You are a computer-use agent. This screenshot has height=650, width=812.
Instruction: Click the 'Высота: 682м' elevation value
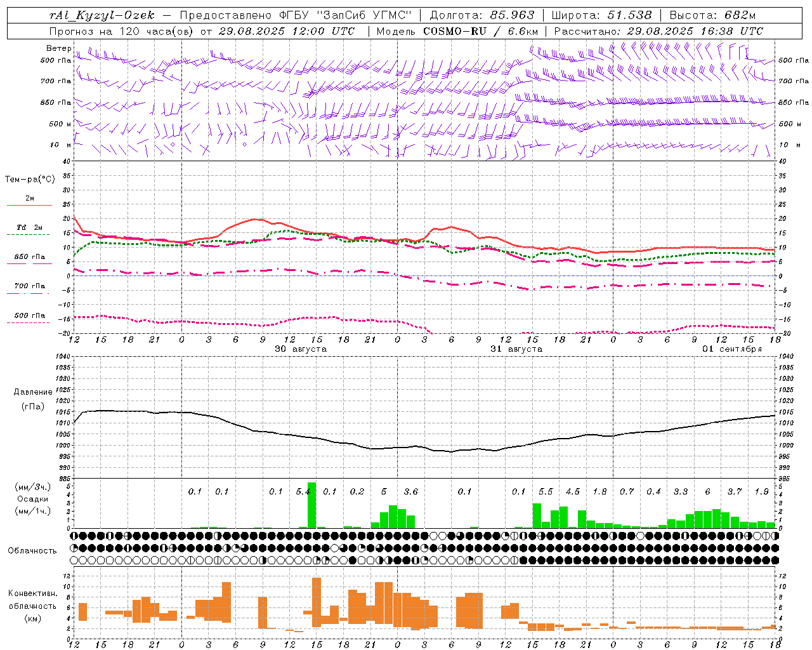[712, 15]
